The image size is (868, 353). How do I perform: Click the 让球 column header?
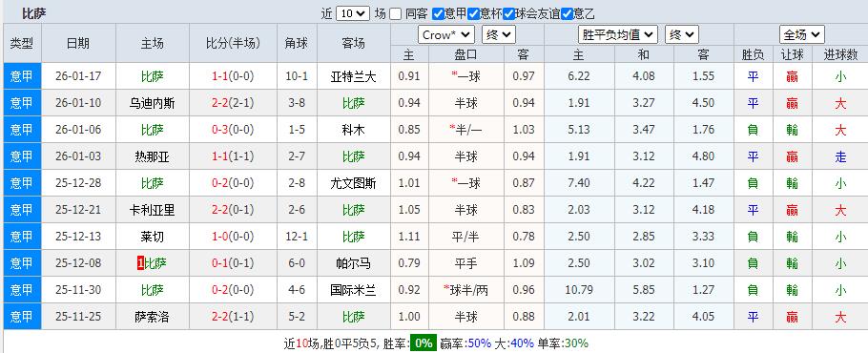pyautogui.click(x=792, y=54)
